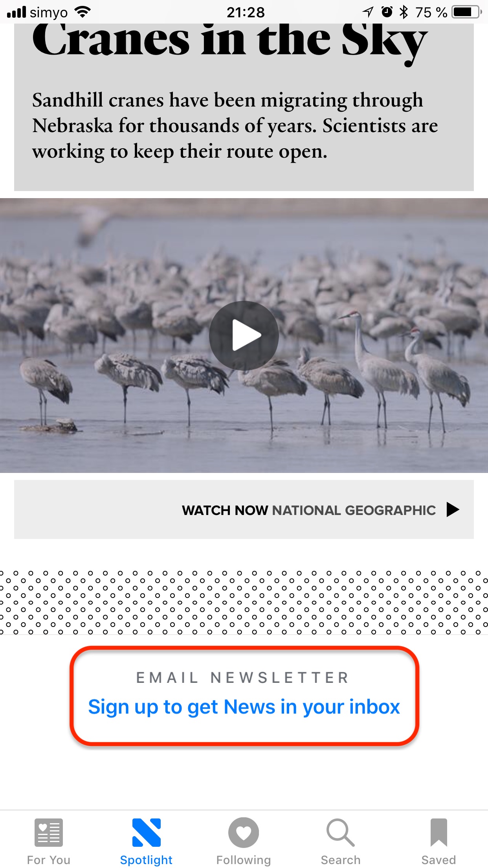This screenshot has width=488, height=868.
Task: Open the Following heart icon
Action: point(244,833)
